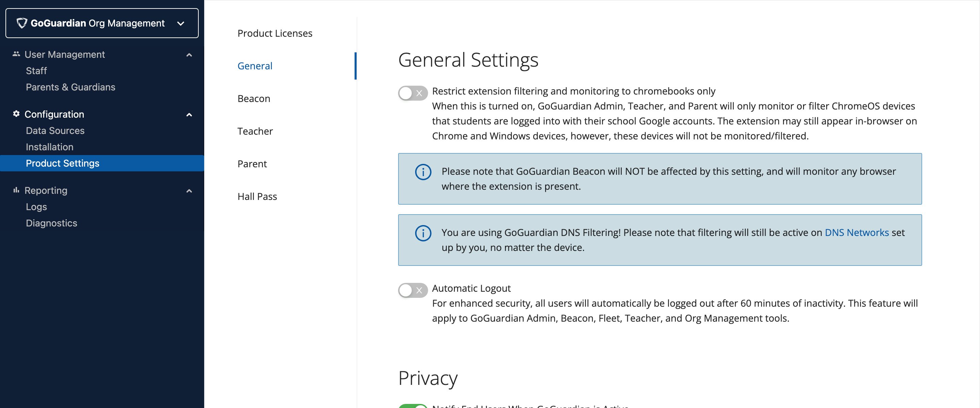Click the Reporting bar chart icon
The width and height of the screenshot is (980, 408).
coord(16,190)
